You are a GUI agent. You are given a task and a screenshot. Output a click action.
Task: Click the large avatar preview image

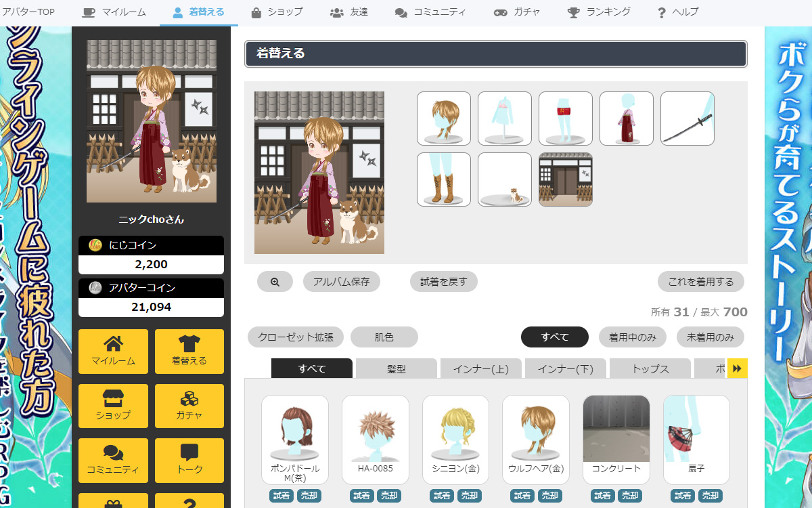coord(319,173)
